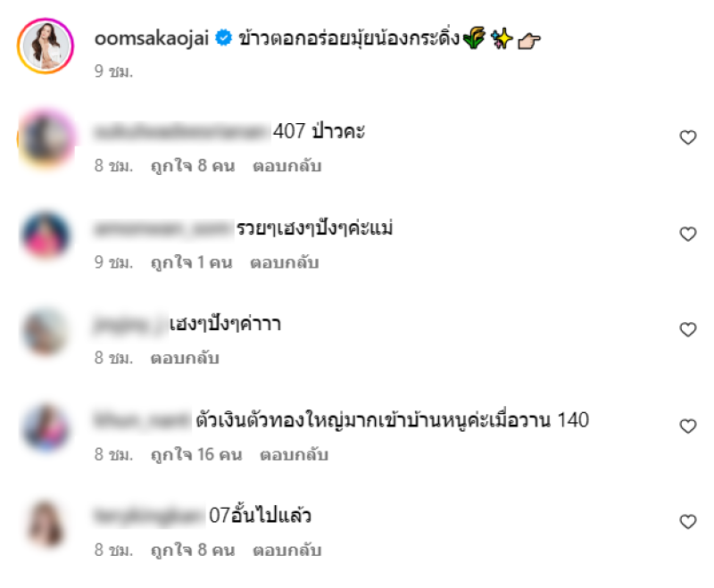Image resolution: width=714 pixels, height=588 pixels.
Task: View the 16 likes on the 140 comment
Action: [196, 454]
